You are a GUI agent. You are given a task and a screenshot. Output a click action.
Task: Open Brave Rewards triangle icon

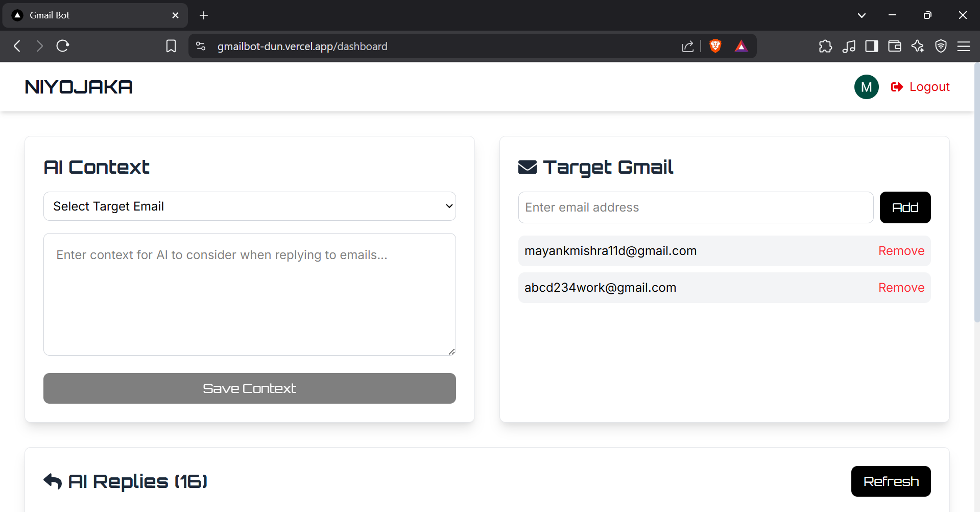click(x=741, y=46)
